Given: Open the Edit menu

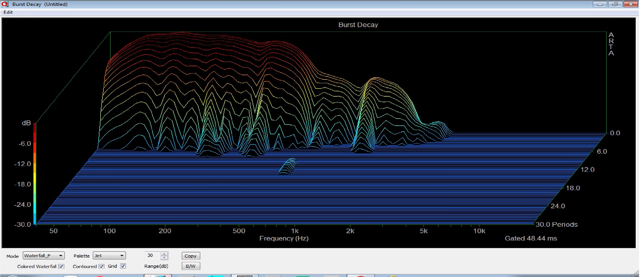Looking at the screenshot, I should point(8,12).
